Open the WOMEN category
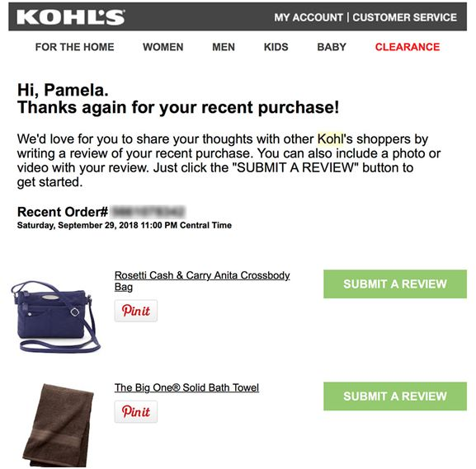The height and width of the screenshot is (469, 476). tap(163, 47)
